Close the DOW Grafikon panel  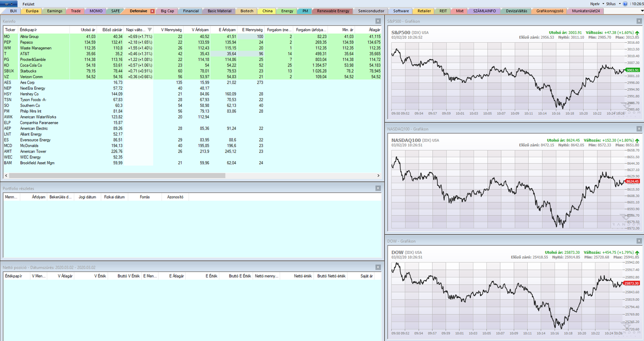638,241
